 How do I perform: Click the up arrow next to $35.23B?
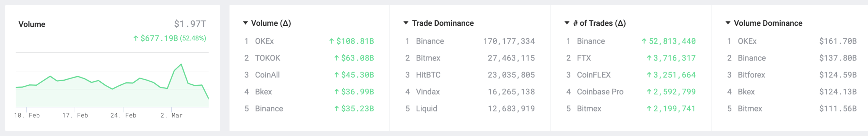pyautogui.click(x=337, y=109)
